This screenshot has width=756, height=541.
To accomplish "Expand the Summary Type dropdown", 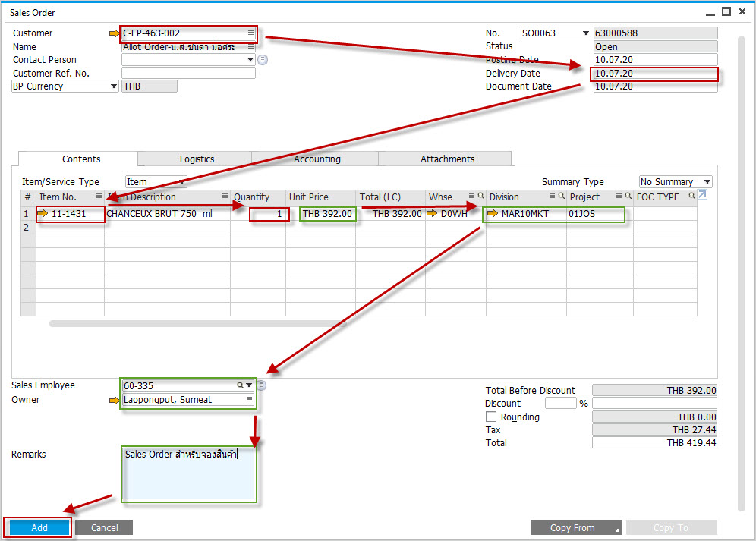I will tap(707, 182).
